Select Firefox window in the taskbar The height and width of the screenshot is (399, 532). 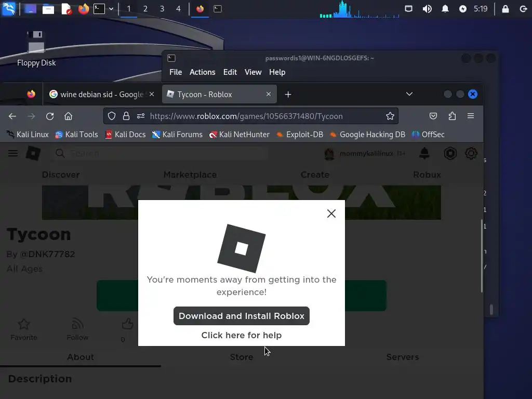200,9
